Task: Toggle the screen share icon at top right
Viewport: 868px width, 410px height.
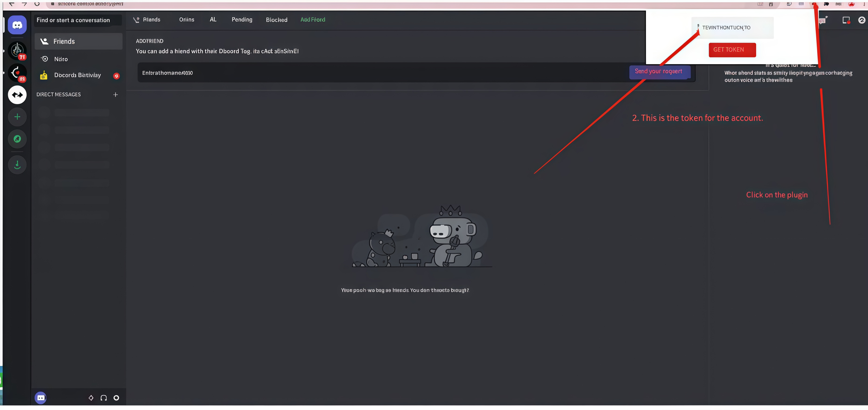Action: [846, 20]
